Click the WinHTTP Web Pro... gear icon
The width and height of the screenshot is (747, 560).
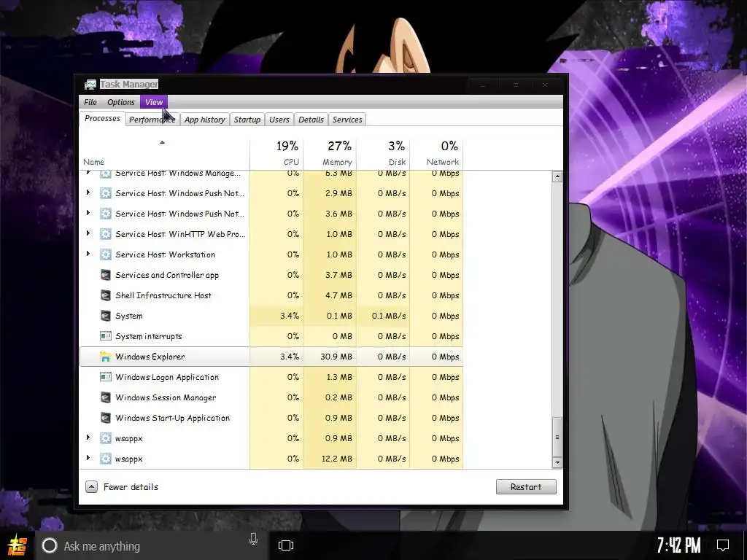[105, 234]
